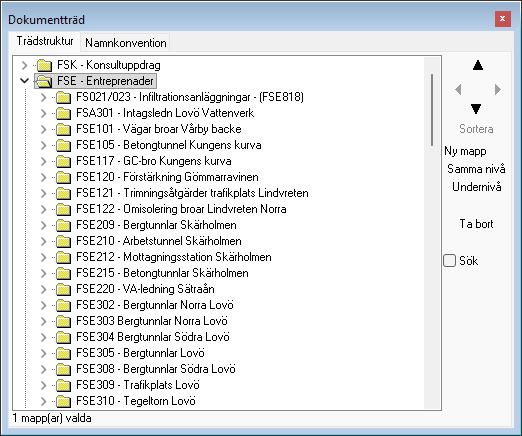Viewport: 522px width, 436px height.
Task: Collapse the FSE - Entreprenader node
Action: (x=24, y=81)
